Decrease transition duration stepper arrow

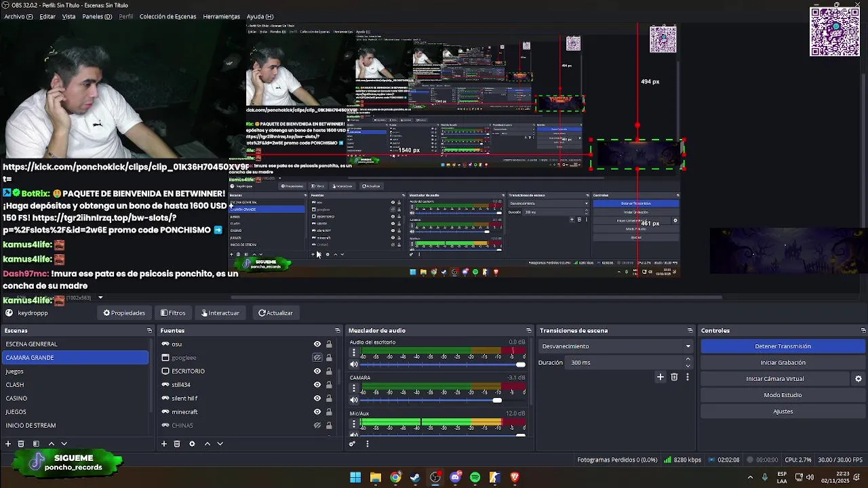click(x=688, y=366)
